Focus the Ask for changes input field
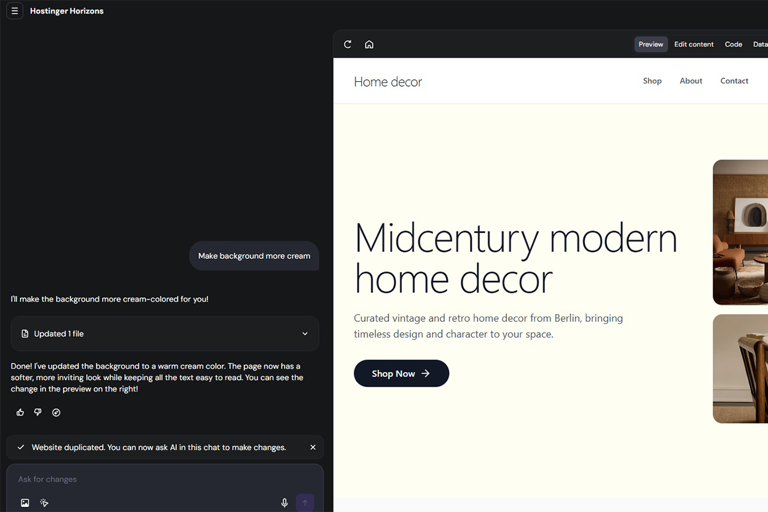Viewport: 768px width, 512px height. pos(165,479)
